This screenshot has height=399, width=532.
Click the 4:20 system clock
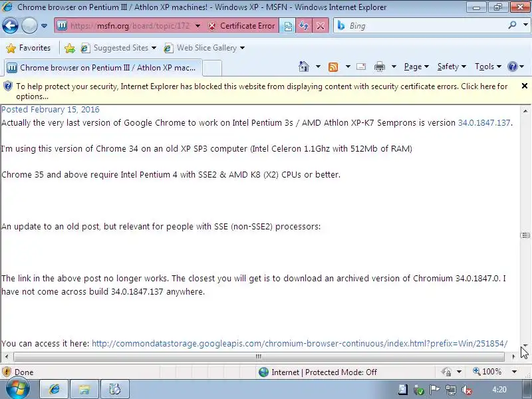(x=499, y=390)
